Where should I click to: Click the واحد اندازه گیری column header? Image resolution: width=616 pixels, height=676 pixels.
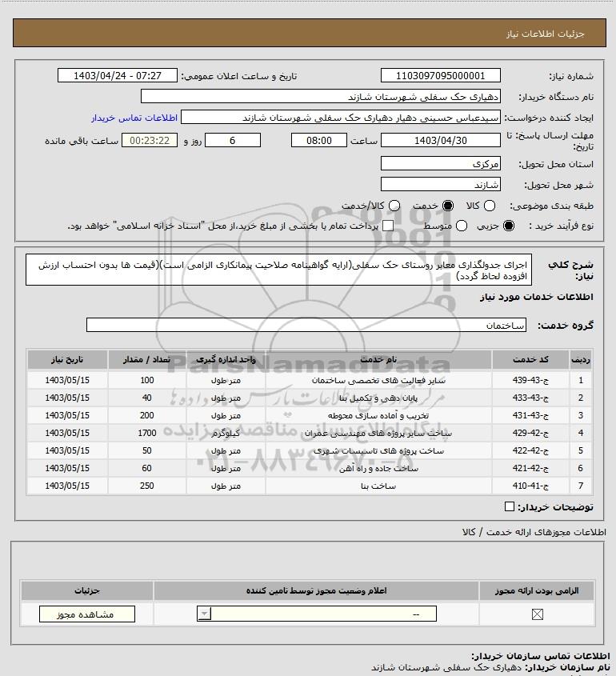pos(226,359)
